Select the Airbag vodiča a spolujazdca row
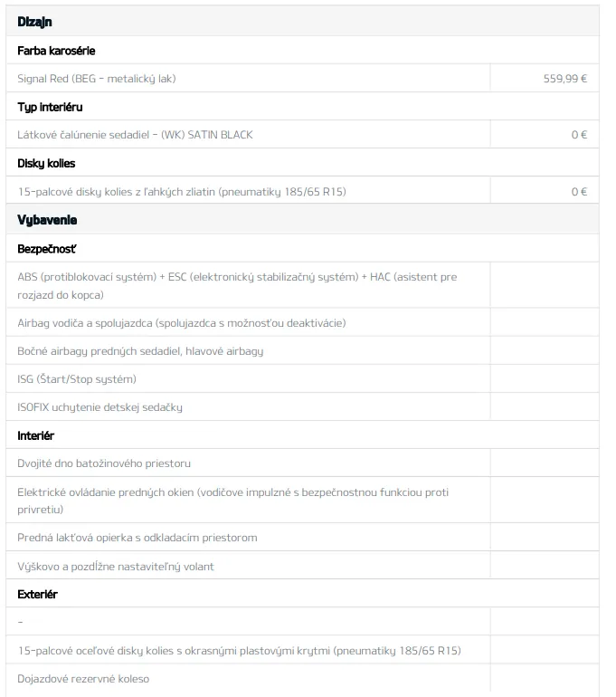 (x=182, y=323)
